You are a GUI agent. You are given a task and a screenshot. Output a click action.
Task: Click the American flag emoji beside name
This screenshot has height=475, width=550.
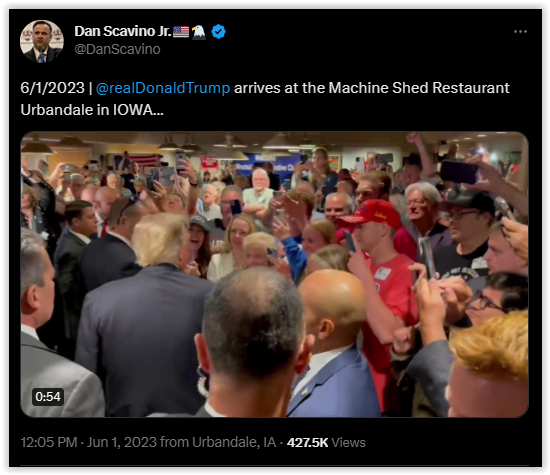coord(181,32)
